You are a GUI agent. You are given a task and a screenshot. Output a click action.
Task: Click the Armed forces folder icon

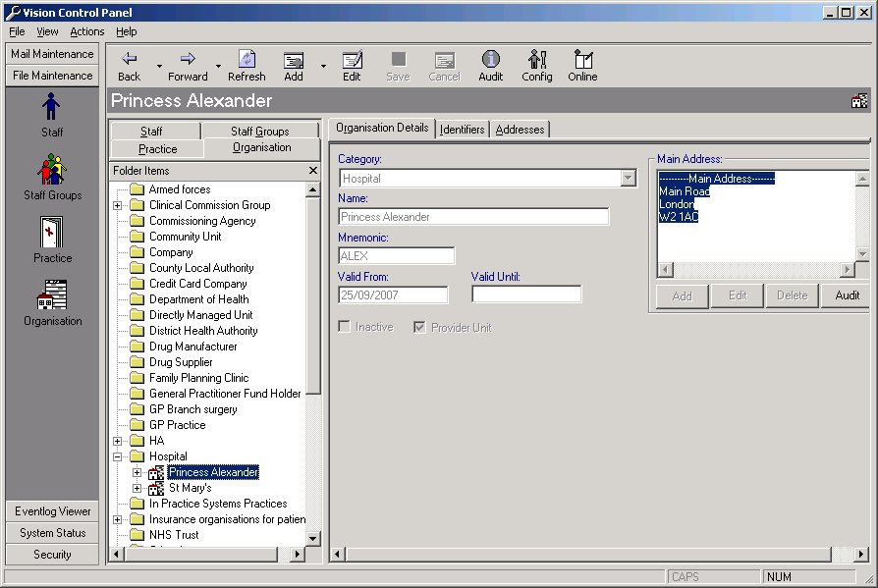137,189
